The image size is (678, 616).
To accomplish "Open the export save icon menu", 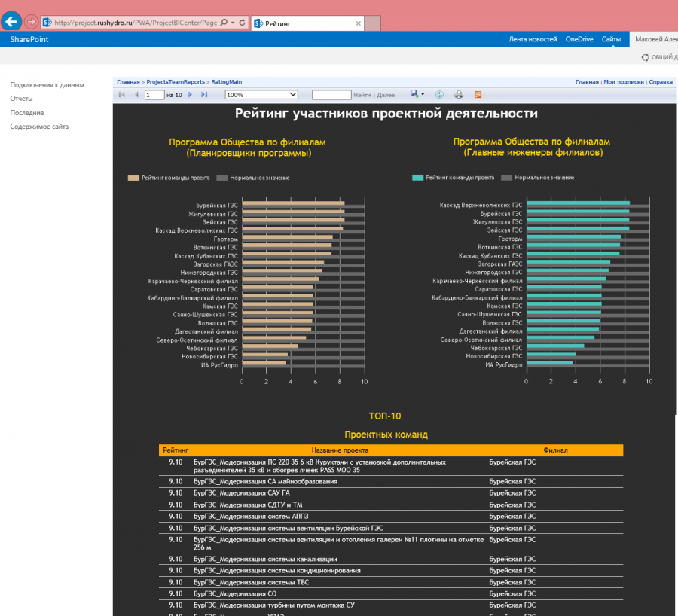I will point(414,94).
